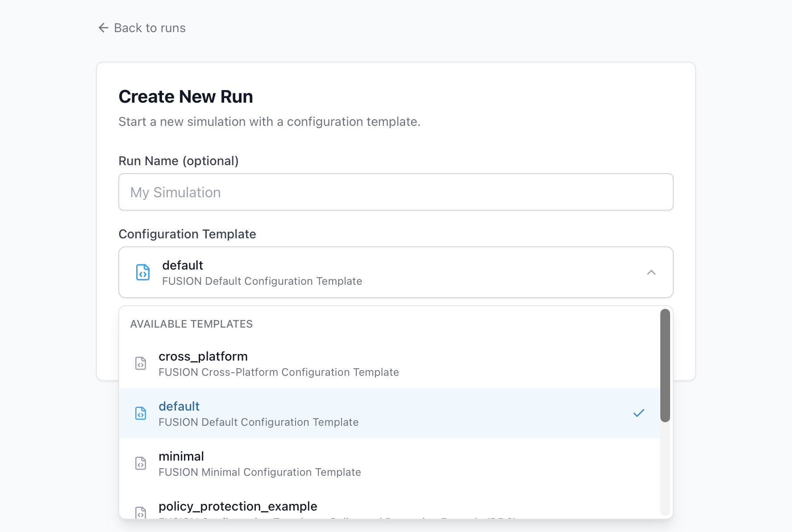Click 'FUSION Minimal Configuration Template' description

click(x=260, y=472)
